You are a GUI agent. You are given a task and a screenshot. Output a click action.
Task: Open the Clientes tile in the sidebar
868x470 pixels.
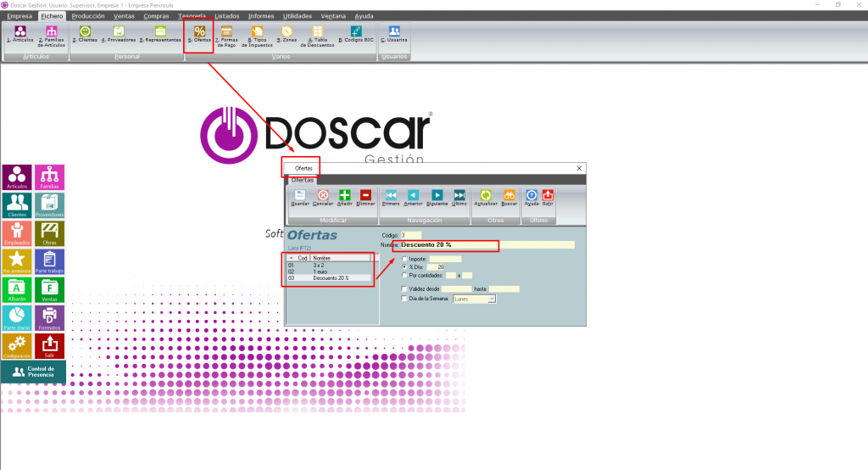coord(17,205)
